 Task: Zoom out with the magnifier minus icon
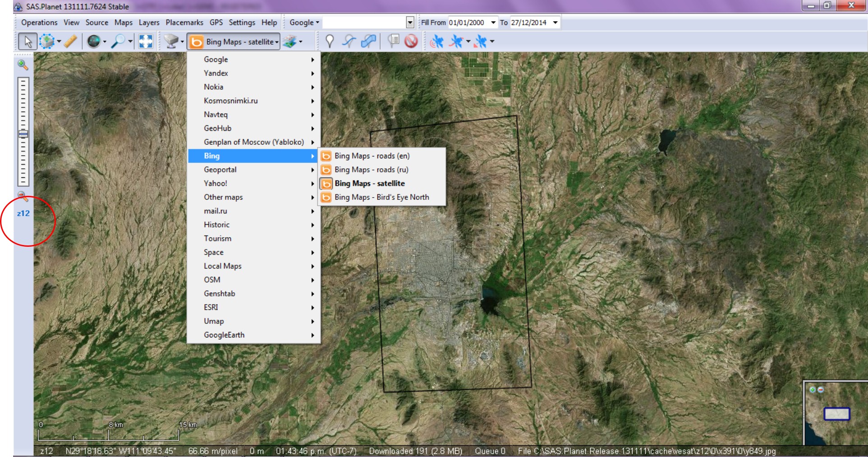point(22,196)
